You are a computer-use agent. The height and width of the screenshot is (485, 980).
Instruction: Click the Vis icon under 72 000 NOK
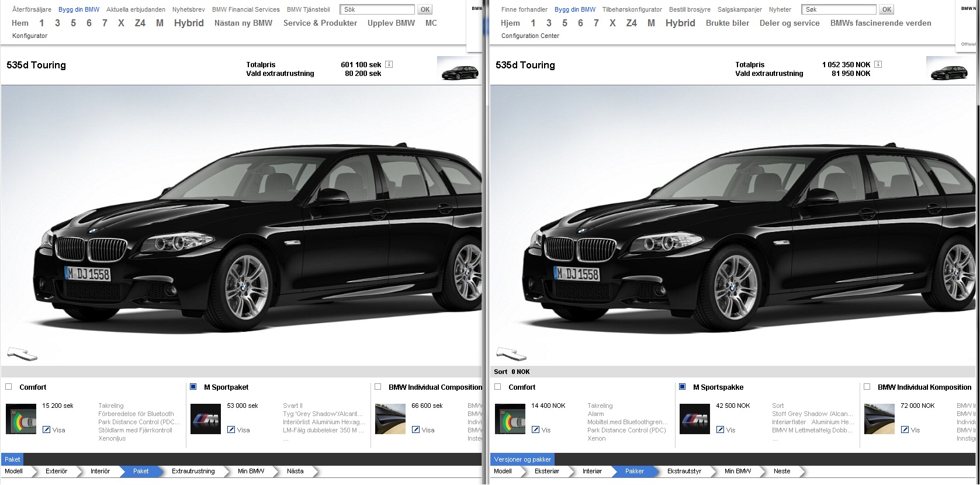[905, 429]
